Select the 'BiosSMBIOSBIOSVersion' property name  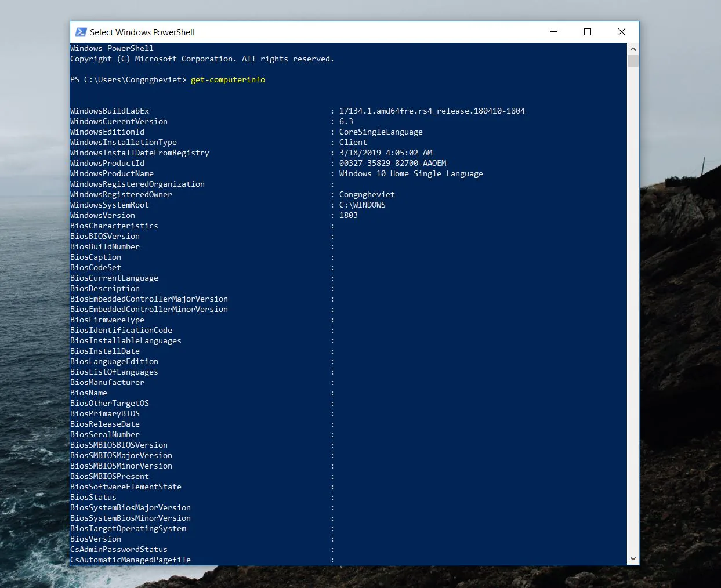(119, 445)
